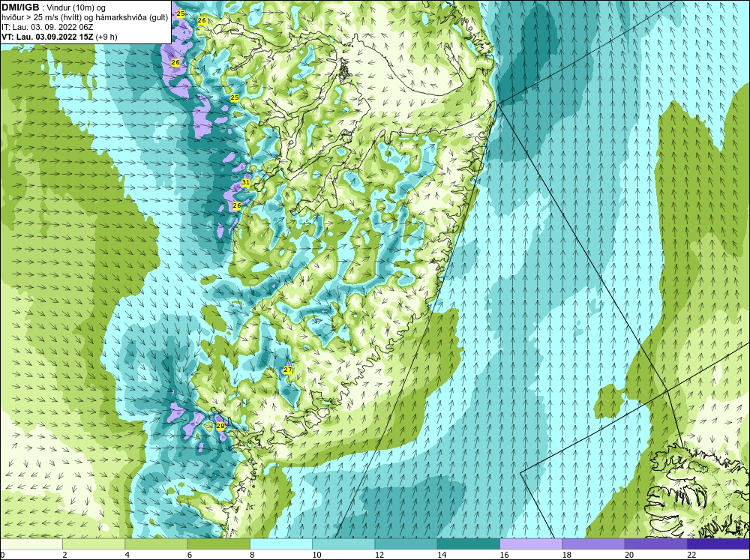The image size is (750, 560).
Task: Select the 18–20 m/s purple legend swatch
Action: [593, 544]
